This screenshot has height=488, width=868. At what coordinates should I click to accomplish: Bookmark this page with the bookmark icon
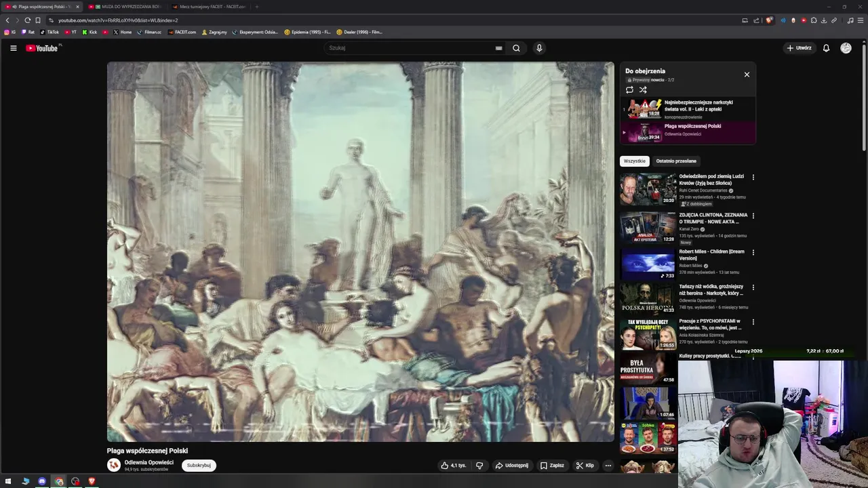38,20
